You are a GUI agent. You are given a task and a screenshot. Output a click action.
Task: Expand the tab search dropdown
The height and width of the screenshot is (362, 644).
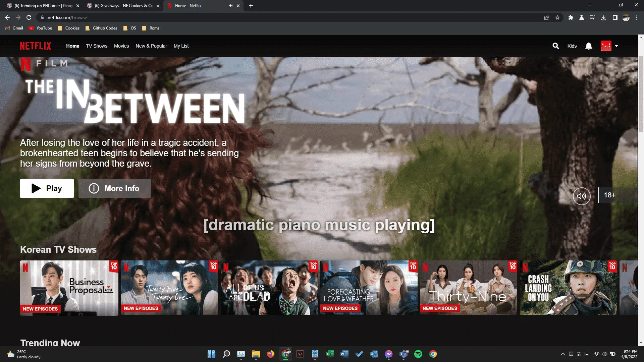(x=590, y=5)
